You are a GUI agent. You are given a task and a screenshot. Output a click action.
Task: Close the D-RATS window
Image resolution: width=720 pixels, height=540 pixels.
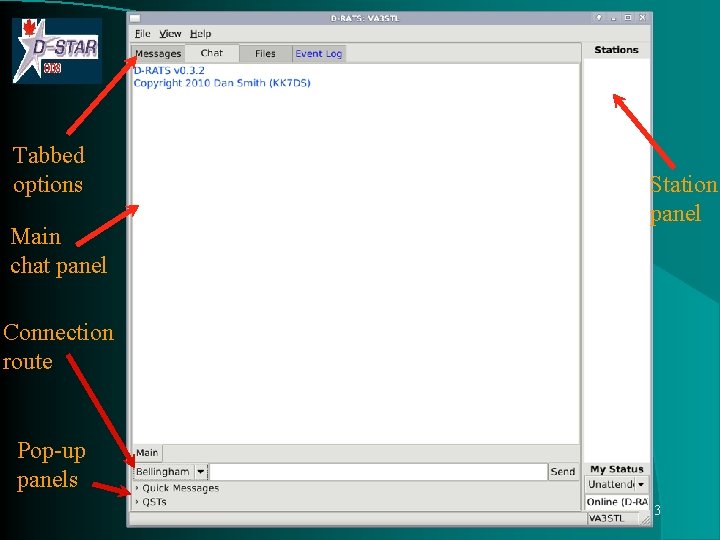pos(642,18)
